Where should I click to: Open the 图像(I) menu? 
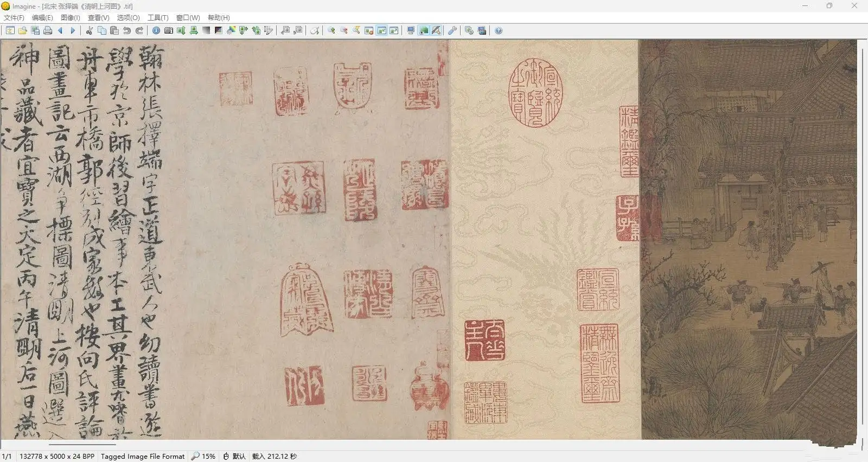70,18
